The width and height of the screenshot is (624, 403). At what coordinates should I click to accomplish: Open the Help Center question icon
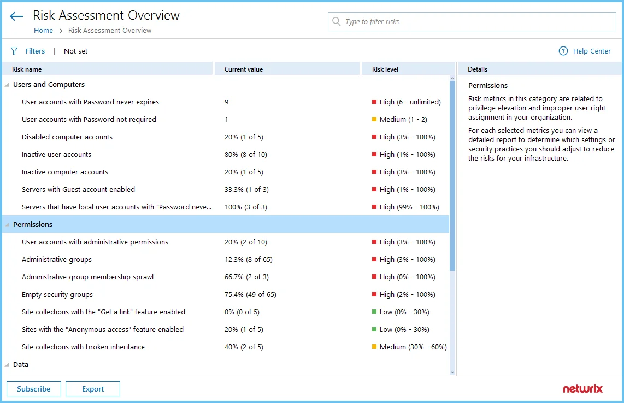(x=563, y=51)
